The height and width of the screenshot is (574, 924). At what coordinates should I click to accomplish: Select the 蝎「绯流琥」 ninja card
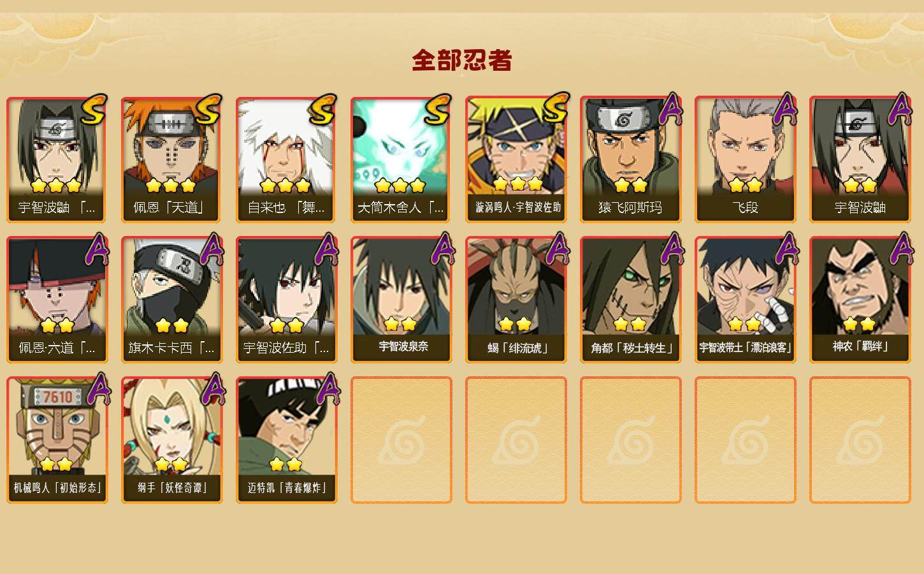point(516,300)
